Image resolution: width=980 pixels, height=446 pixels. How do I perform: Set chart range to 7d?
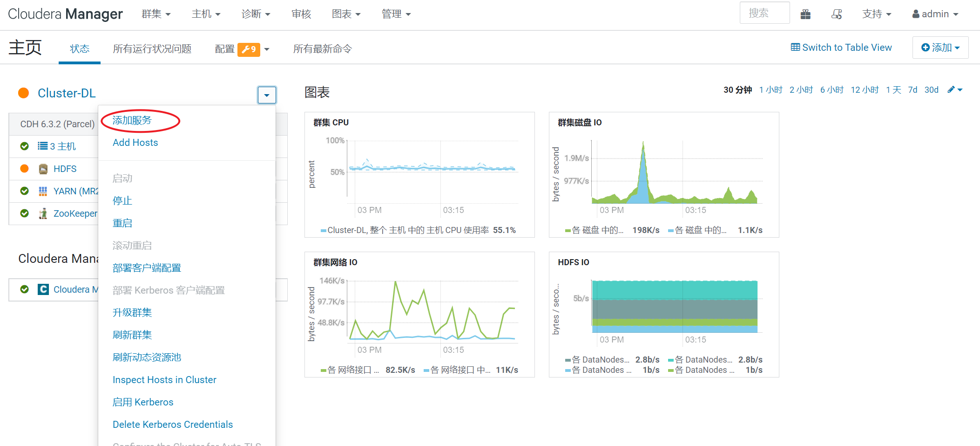912,89
